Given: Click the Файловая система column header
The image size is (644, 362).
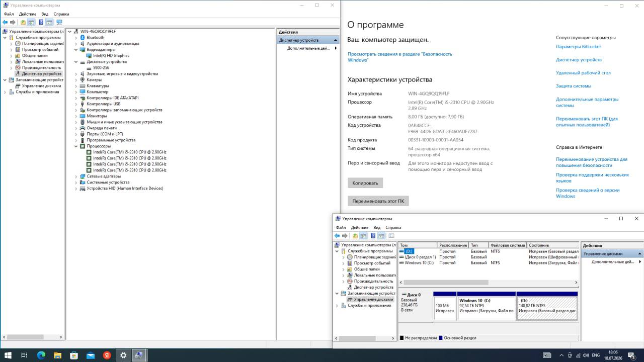Looking at the screenshot, I should click(508, 245).
